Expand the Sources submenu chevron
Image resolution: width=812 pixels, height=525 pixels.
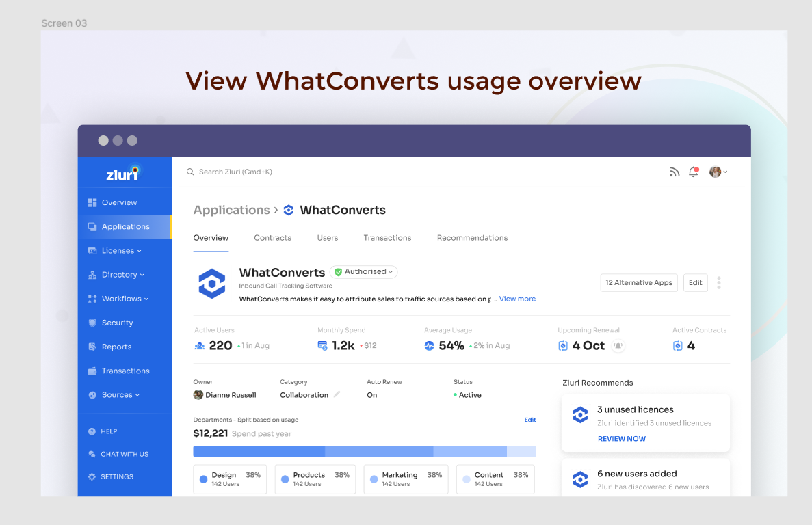[x=137, y=395]
